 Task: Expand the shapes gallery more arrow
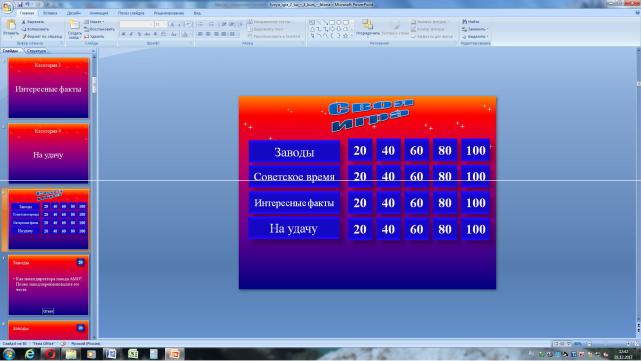click(x=352, y=36)
